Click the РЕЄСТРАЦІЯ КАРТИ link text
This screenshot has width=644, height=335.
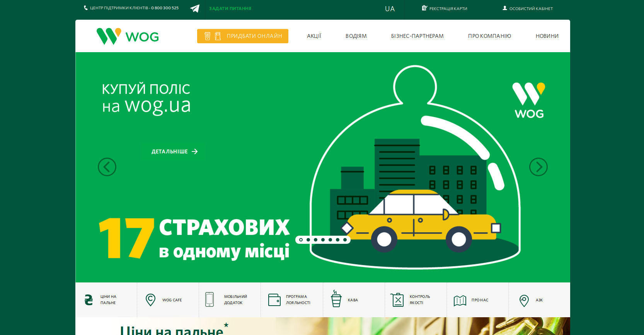point(448,9)
